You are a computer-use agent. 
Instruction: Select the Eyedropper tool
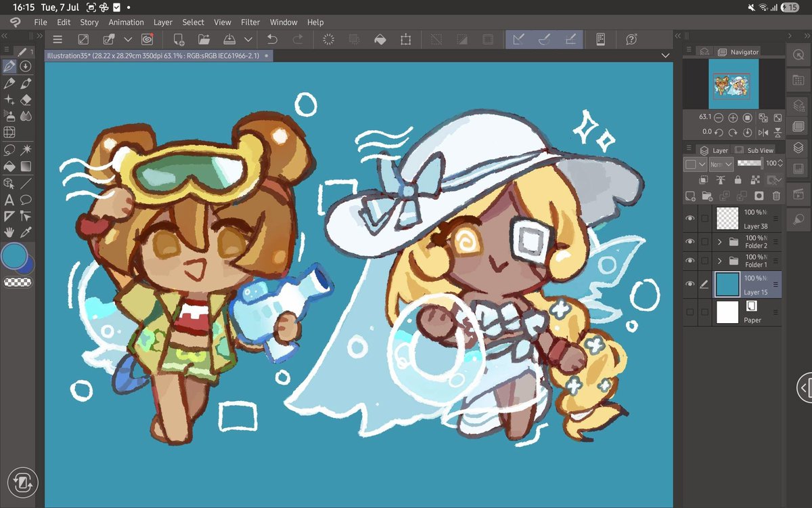(26, 232)
